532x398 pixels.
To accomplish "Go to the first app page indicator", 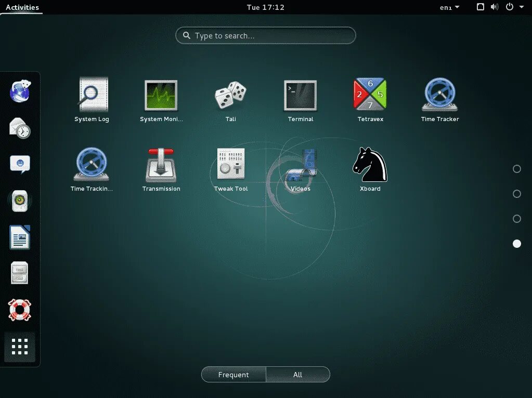I will 517,169.
